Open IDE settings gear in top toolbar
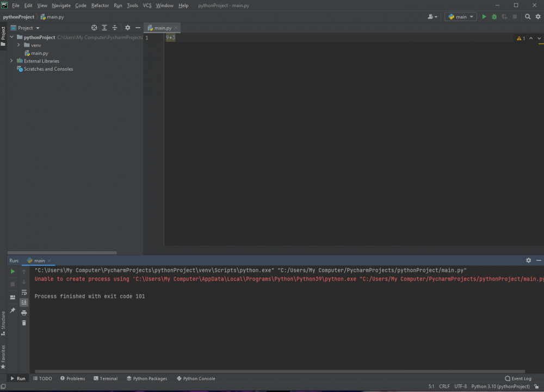Screen dimensions: 544x392 pyautogui.click(x=538, y=17)
